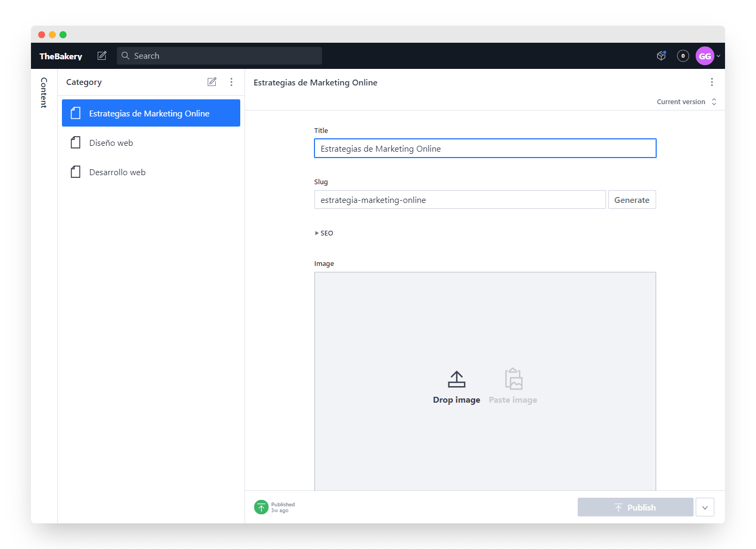This screenshot has height=549, width=756.
Task: Click the search magnifier icon
Action: pos(125,56)
